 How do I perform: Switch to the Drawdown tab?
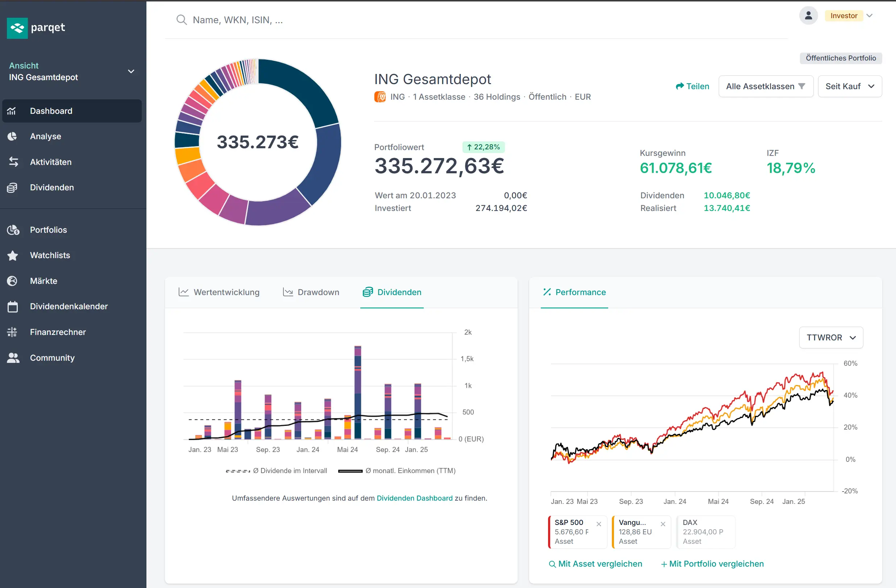coord(311,292)
